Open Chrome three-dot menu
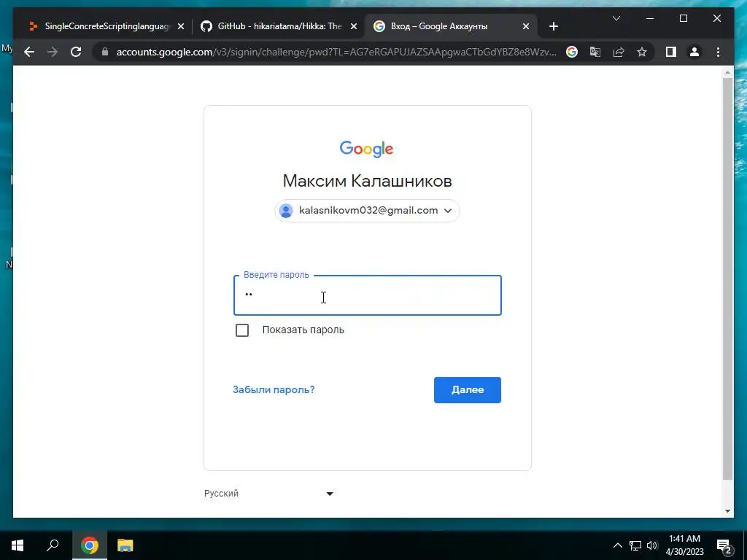747x560 pixels. [x=718, y=52]
